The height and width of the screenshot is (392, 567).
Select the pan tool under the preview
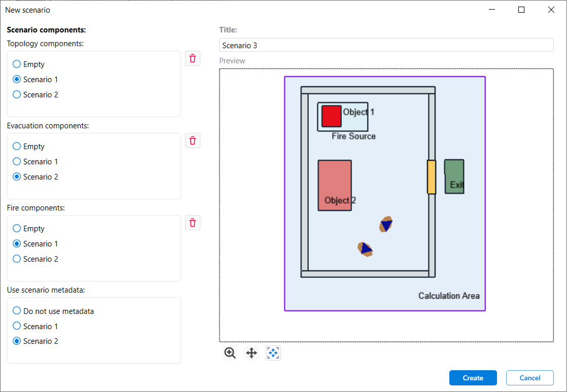[251, 353]
